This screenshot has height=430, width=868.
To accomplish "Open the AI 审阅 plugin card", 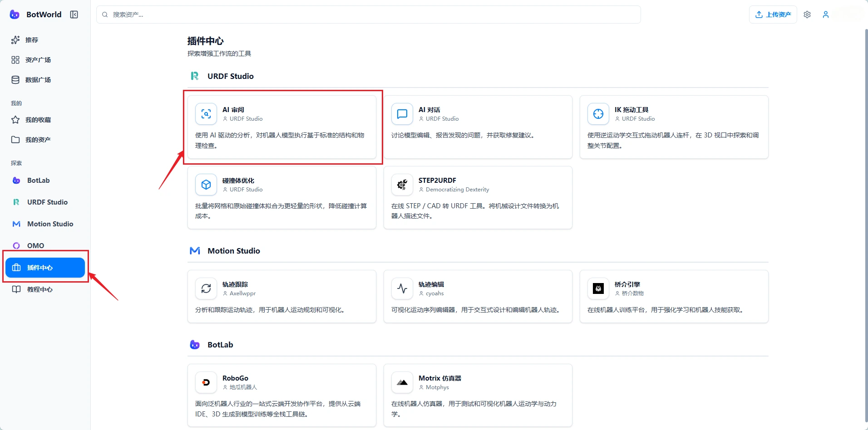I will [x=282, y=127].
